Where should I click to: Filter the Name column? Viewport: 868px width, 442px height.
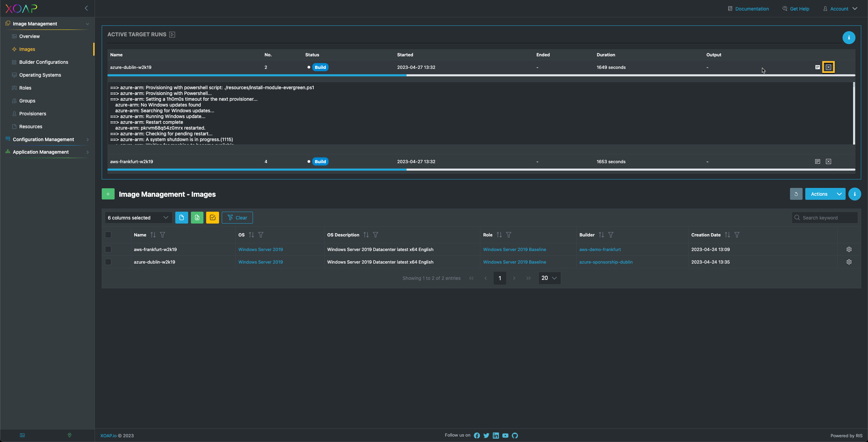(162, 235)
